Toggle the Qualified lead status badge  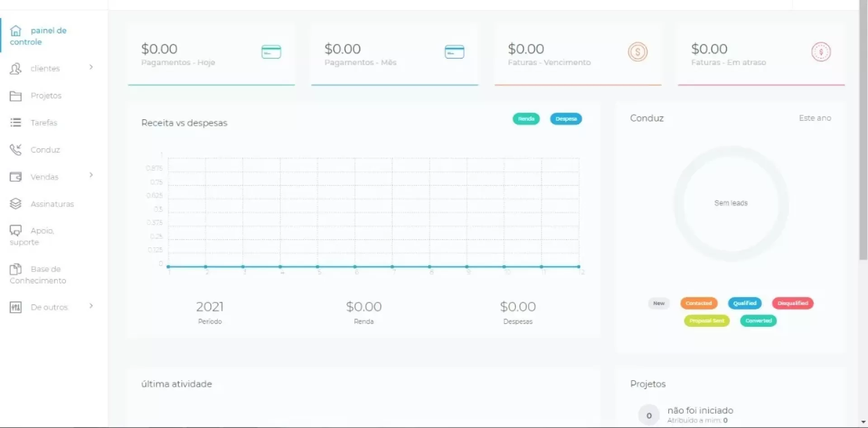tap(745, 303)
